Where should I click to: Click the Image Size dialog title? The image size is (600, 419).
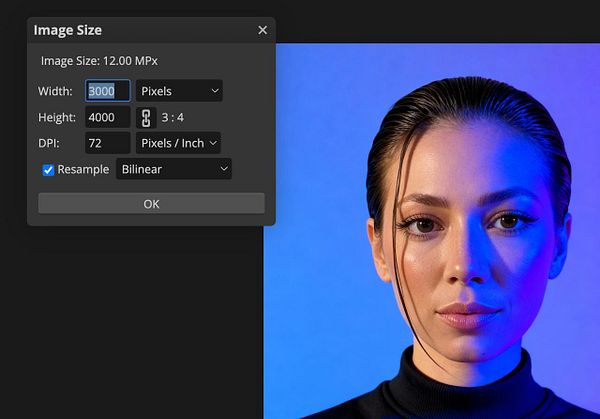(68, 30)
